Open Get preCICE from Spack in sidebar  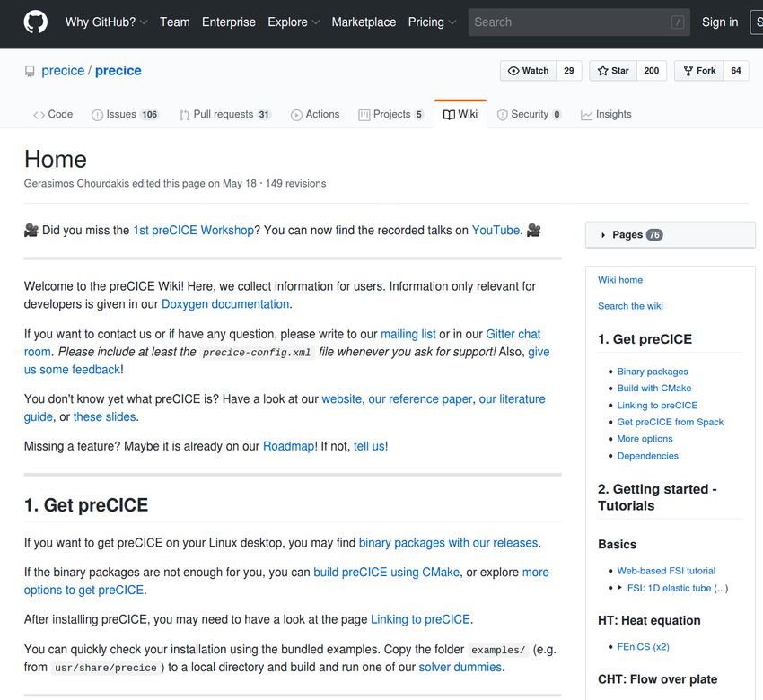[670, 422]
